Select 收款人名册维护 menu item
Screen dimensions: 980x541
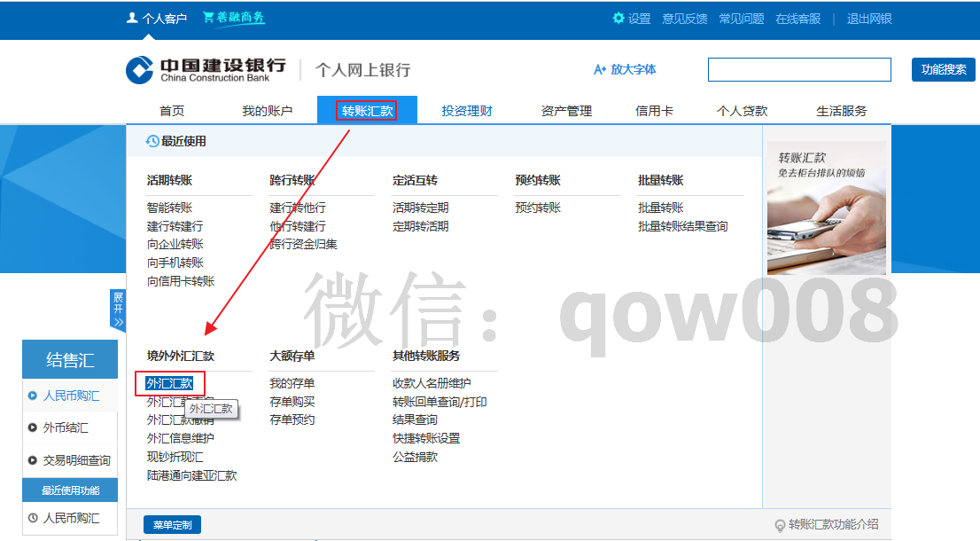pyautogui.click(x=432, y=383)
